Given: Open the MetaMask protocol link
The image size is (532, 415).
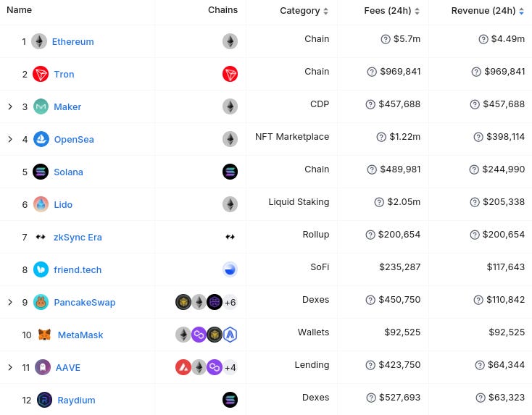Looking at the screenshot, I should (80, 335).
